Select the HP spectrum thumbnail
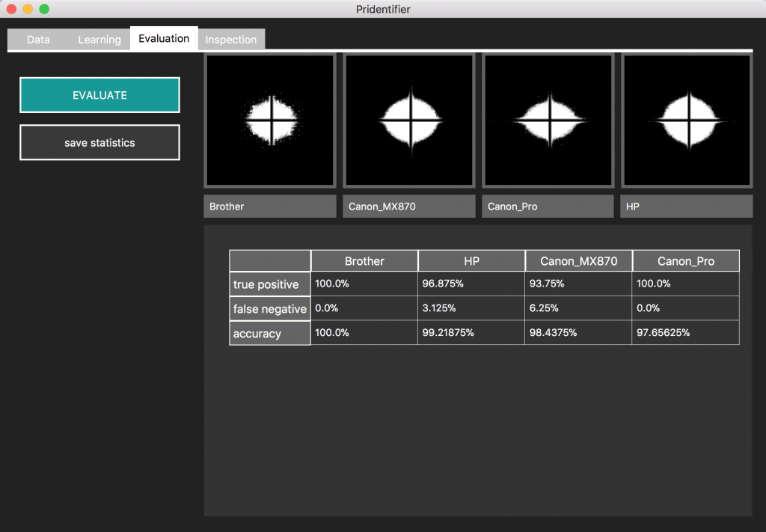Viewport: 766px width, 532px height. (687, 120)
